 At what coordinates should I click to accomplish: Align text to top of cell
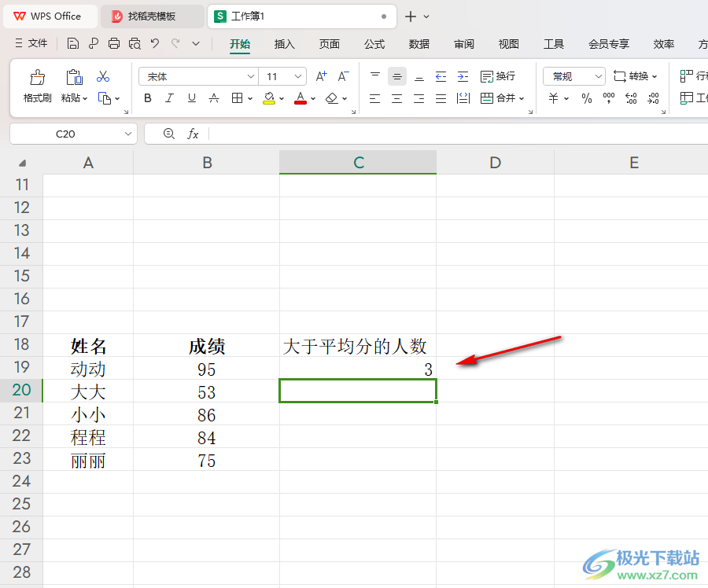pos(374,76)
